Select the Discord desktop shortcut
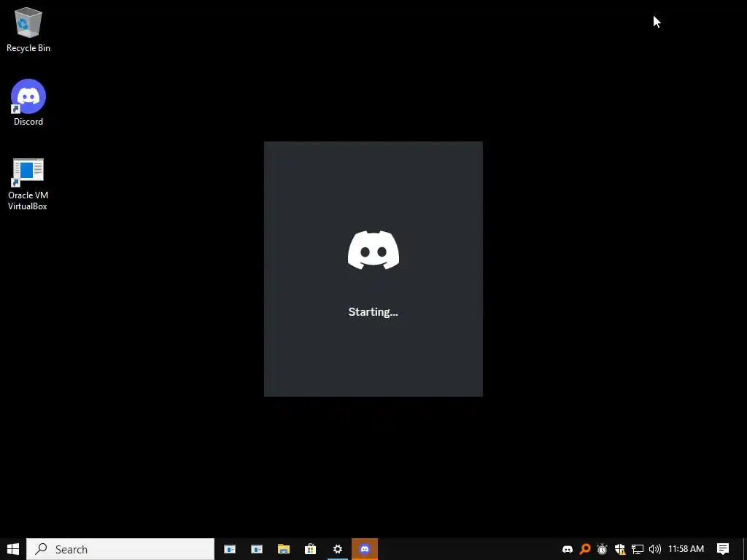 tap(28, 102)
